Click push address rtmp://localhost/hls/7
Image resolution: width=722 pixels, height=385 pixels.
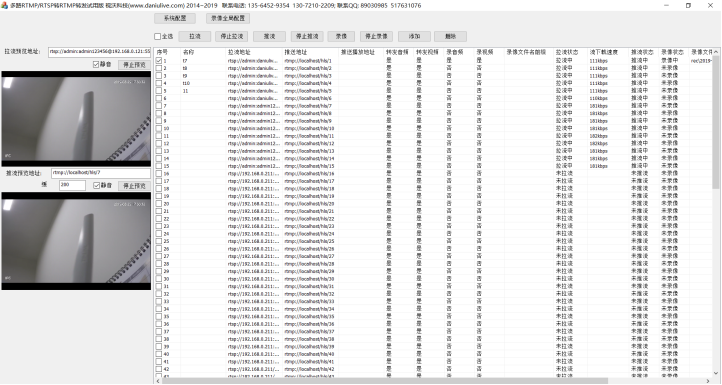click(308, 106)
